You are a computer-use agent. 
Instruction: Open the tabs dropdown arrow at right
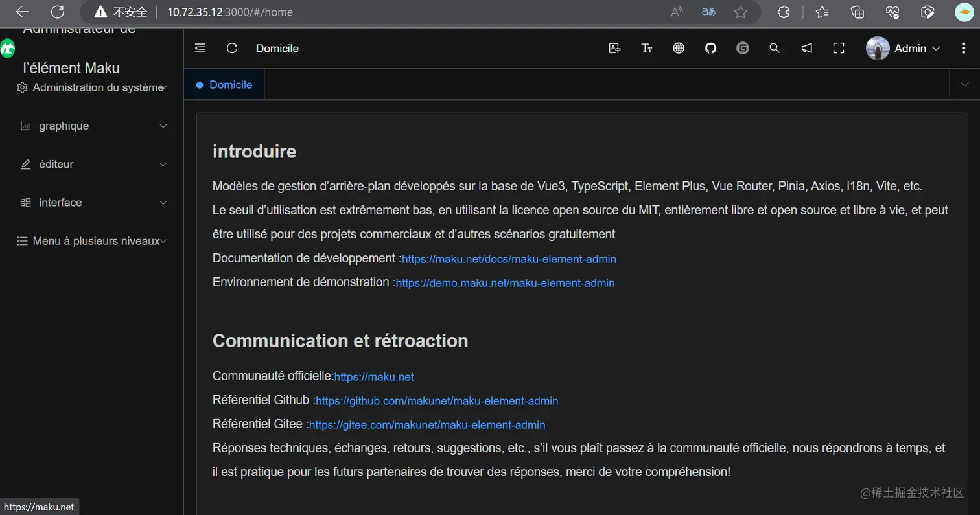coord(965,84)
